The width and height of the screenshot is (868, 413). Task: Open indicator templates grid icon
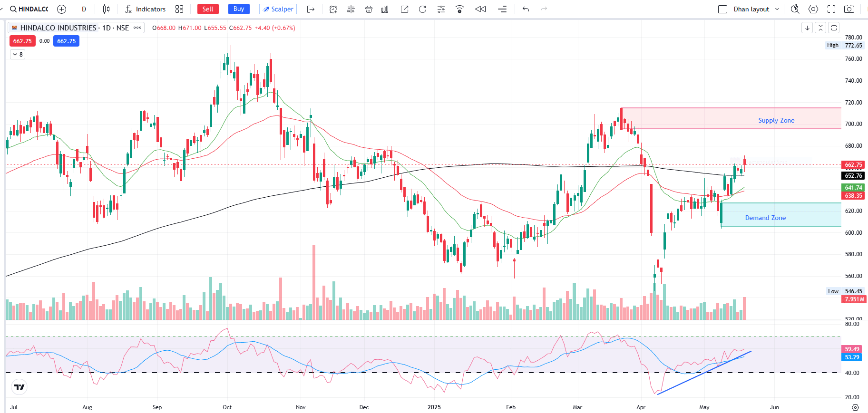(x=179, y=9)
